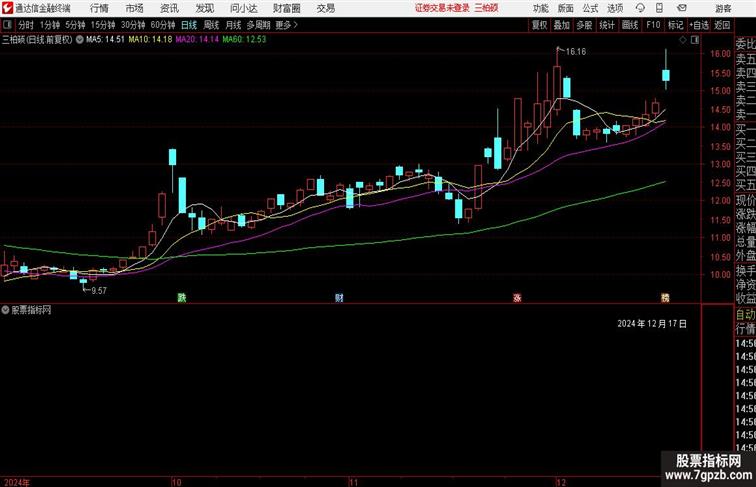Click the 标记 mark button

(x=675, y=25)
